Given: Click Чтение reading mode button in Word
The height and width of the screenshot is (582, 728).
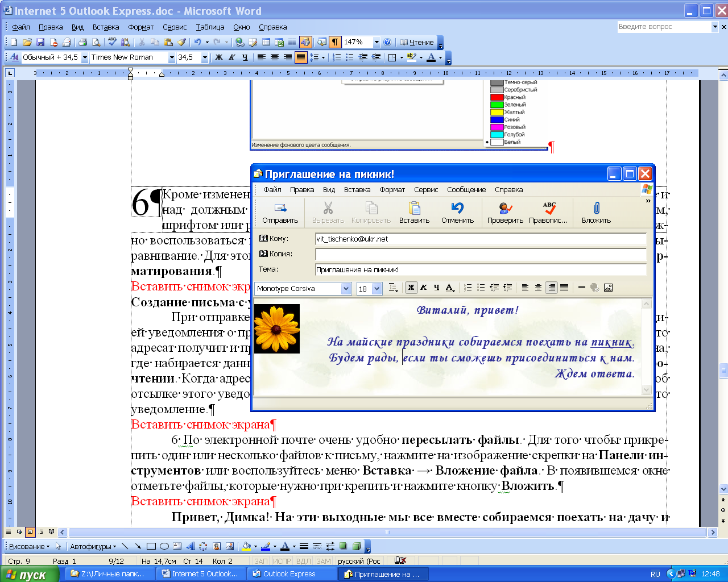Looking at the screenshot, I should pos(417,42).
